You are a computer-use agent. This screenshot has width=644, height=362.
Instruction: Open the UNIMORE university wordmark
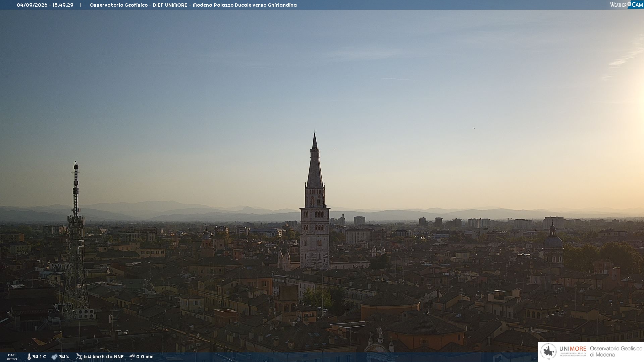[573, 351]
